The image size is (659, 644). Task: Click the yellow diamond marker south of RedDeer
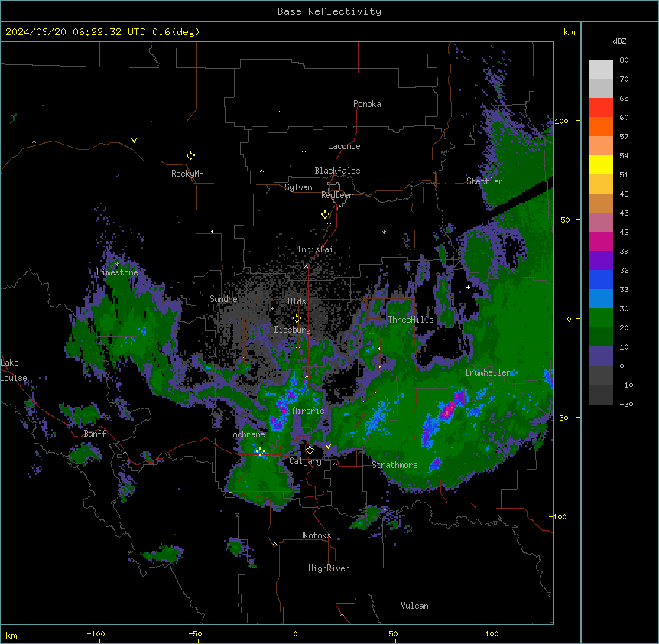[325, 215]
